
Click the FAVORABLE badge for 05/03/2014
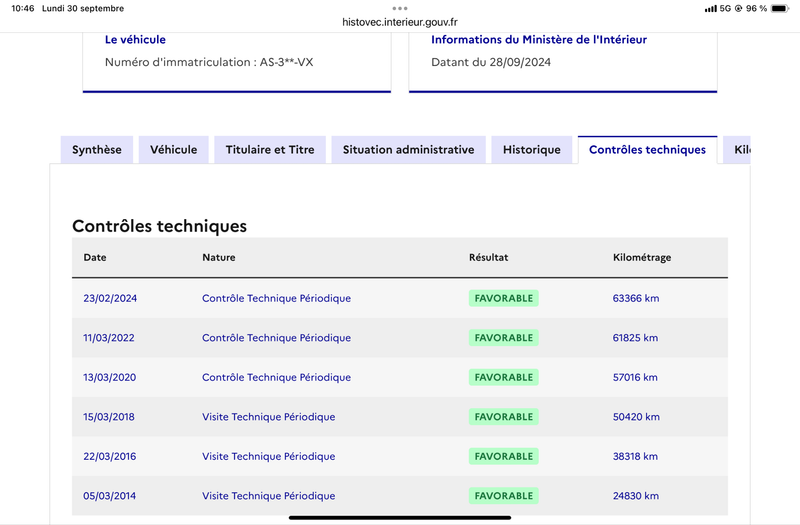point(504,496)
